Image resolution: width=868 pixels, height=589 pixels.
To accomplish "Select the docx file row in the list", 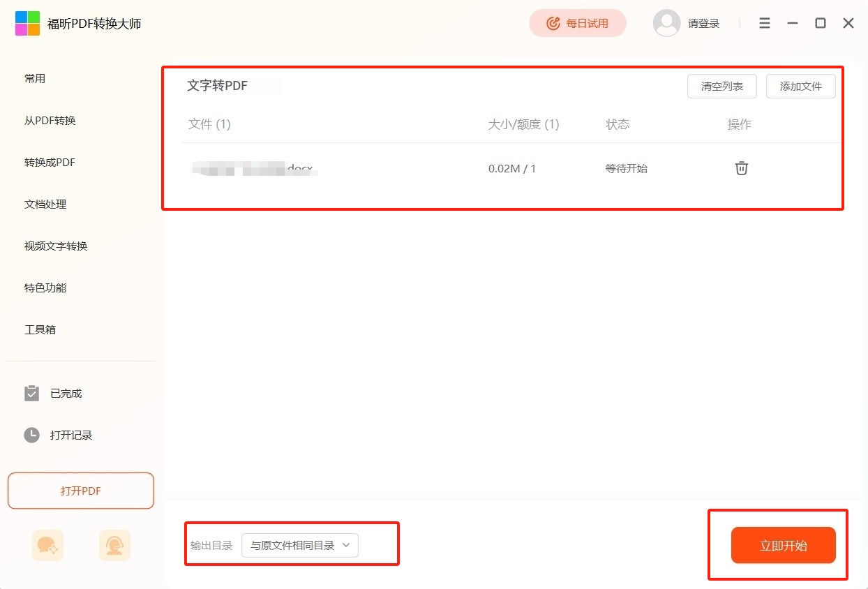I will (335, 169).
